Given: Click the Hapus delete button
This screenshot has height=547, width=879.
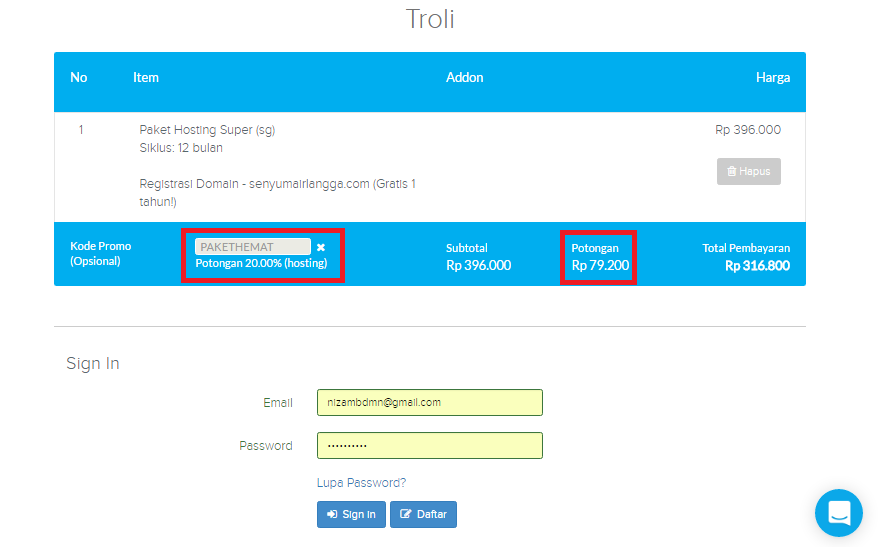Looking at the screenshot, I should coord(748,171).
